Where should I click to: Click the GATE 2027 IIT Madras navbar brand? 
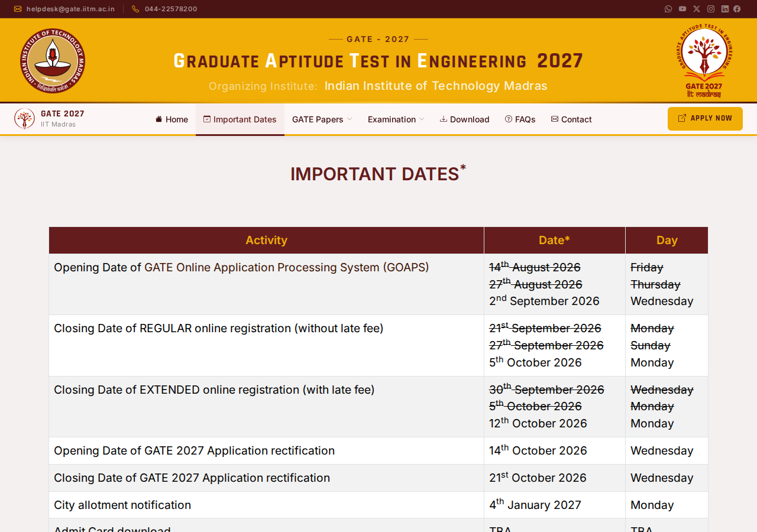49,119
